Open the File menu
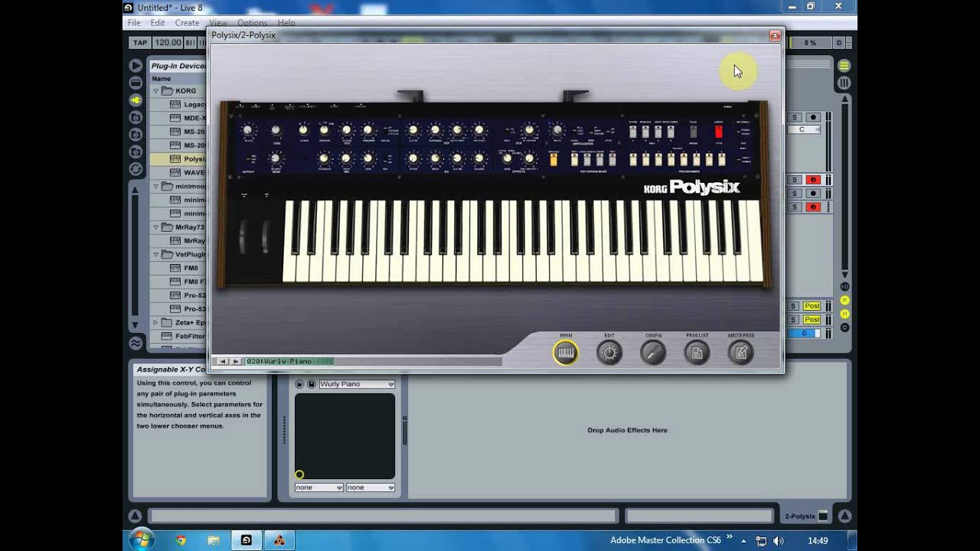This screenshot has height=551, width=980. 134,23
